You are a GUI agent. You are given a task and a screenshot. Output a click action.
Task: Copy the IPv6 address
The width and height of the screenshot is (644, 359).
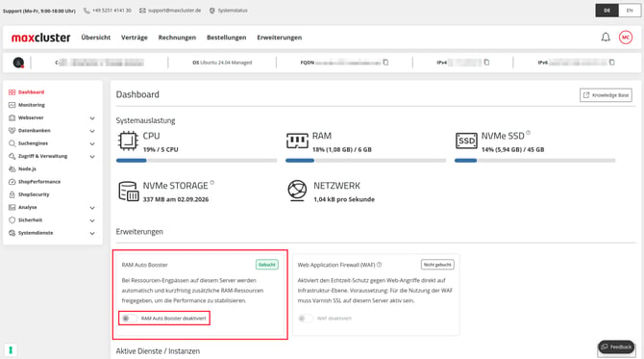click(612, 63)
